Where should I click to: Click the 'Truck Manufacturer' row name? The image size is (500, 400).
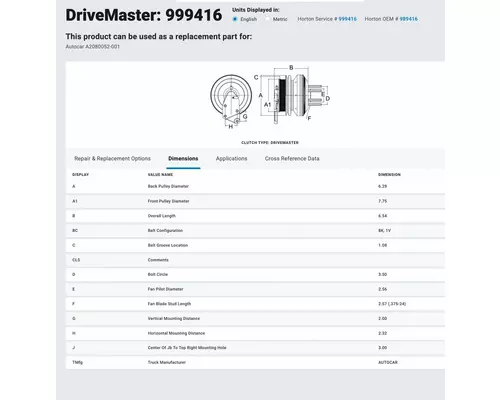click(x=167, y=362)
